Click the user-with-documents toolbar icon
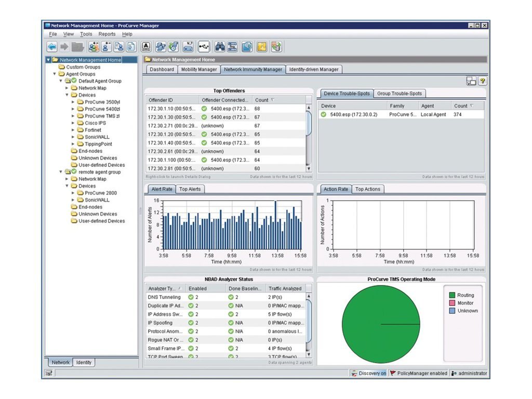 click(x=119, y=47)
